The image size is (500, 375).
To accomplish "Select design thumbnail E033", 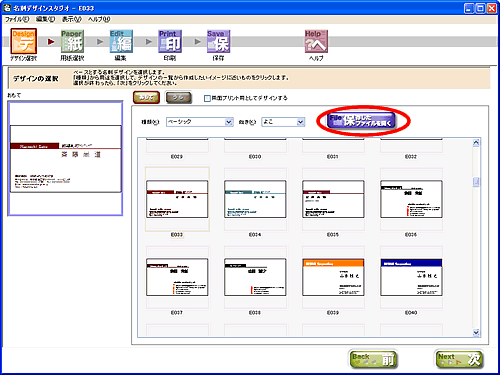I will click(x=177, y=199).
